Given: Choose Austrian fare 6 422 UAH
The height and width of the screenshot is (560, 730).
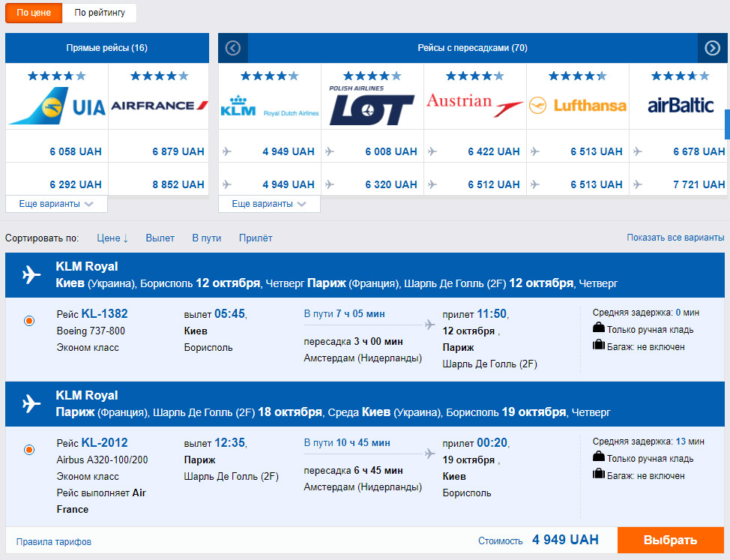Looking at the screenshot, I should point(494,151).
